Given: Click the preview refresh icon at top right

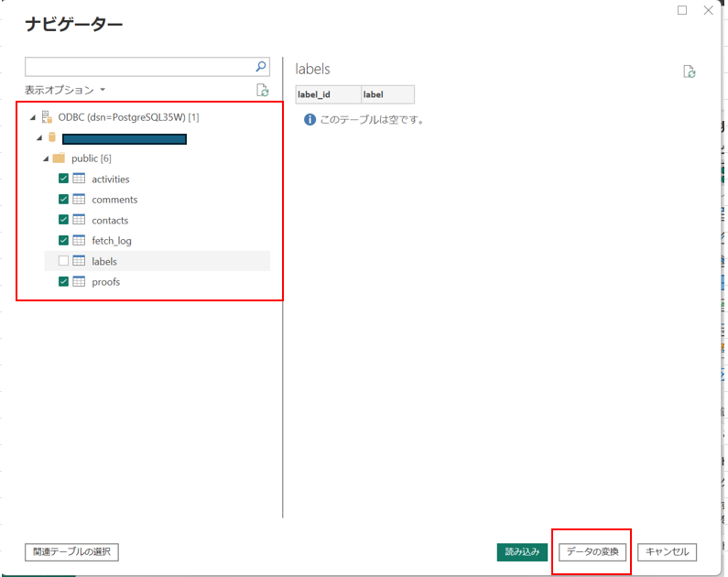Looking at the screenshot, I should click(690, 71).
